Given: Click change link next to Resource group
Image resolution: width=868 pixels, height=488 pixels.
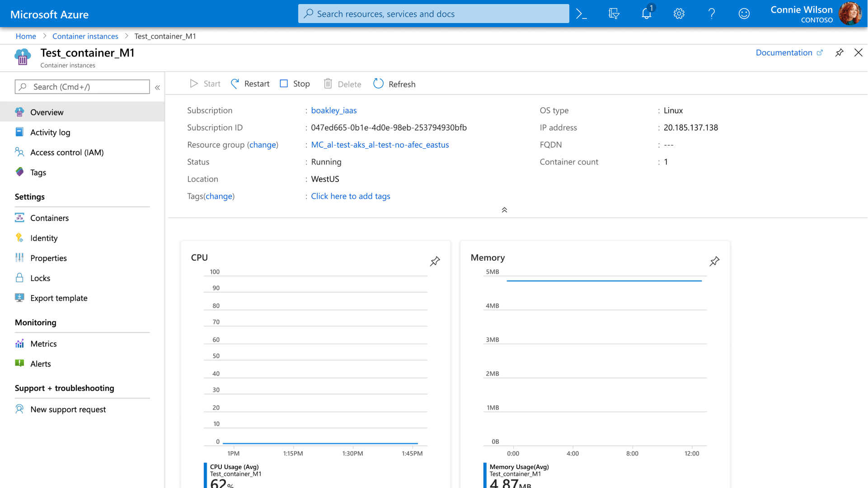Looking at the screenshot, I should pos(263,145).
